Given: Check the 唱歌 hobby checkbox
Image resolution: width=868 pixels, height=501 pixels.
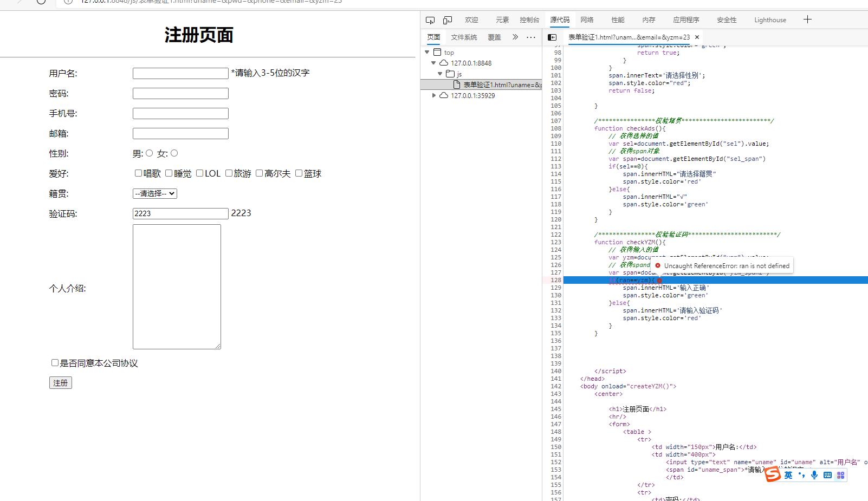Looking at the screenshot, I should (x=138, y=173).
